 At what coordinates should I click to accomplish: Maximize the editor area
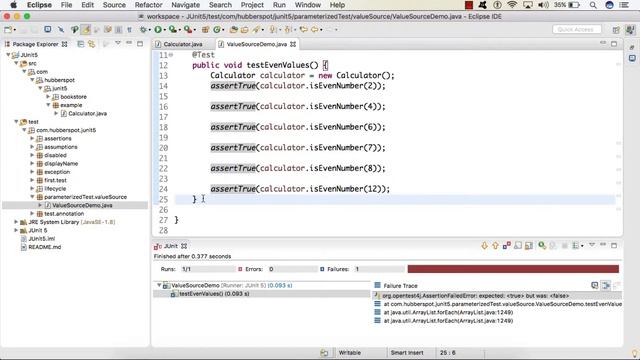(614, 44)
